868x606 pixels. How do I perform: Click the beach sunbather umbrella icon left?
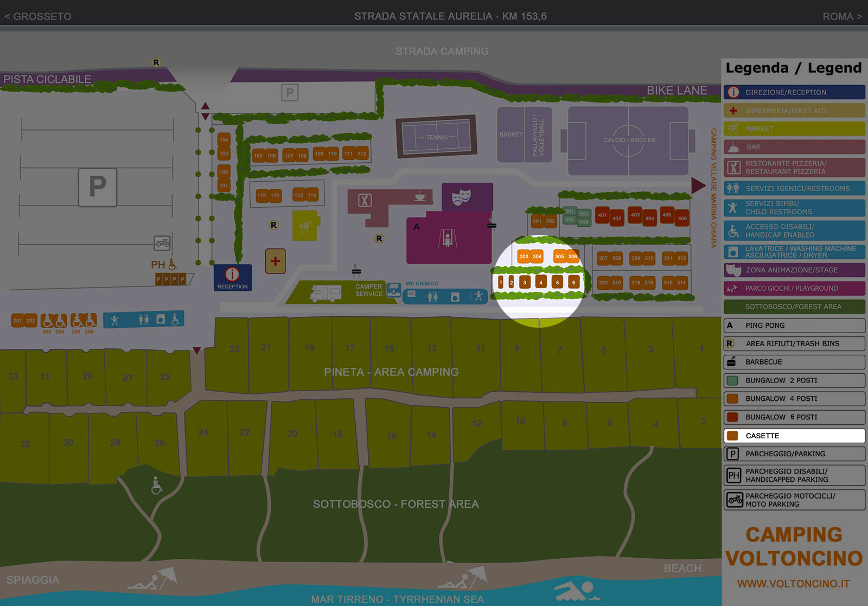pos(153,579)
